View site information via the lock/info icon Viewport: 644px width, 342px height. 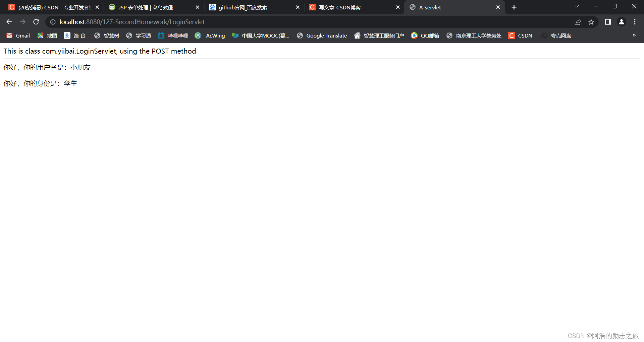pos(53,22)
